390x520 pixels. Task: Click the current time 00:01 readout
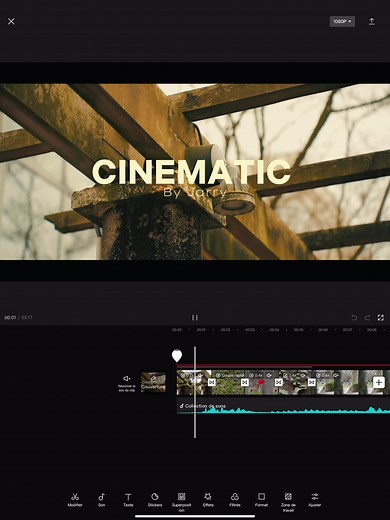tap(10, 318)
